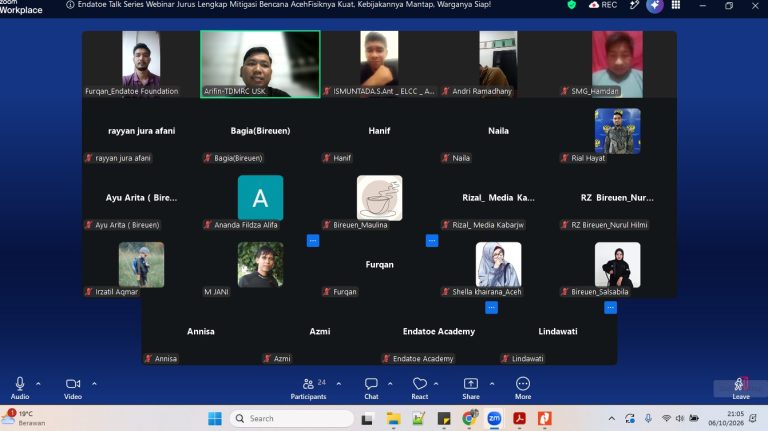768x431 pixels.
Task: Open blue more button above M JANI tile
Action: pyautogui.click(x=313, y=240)
